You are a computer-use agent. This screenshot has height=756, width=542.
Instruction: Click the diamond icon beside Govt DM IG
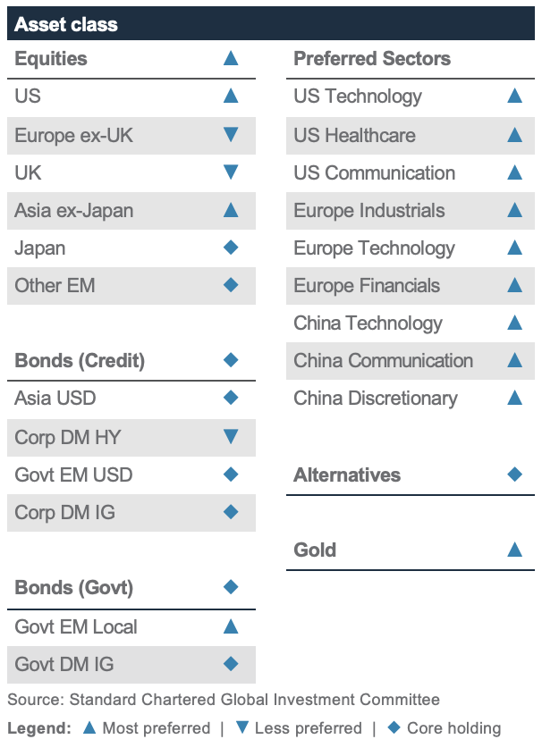click(231, 664)
